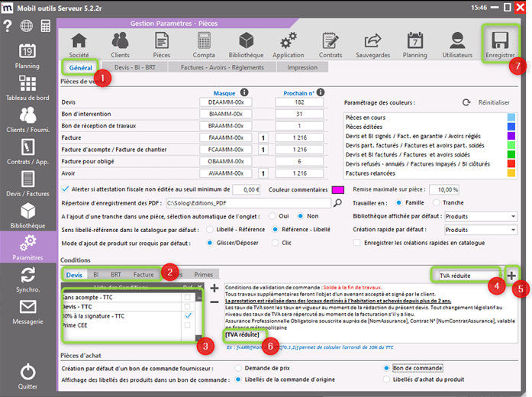
Task: Browse PDF folder with magnifier icon
Action: [x=338, y=203]
